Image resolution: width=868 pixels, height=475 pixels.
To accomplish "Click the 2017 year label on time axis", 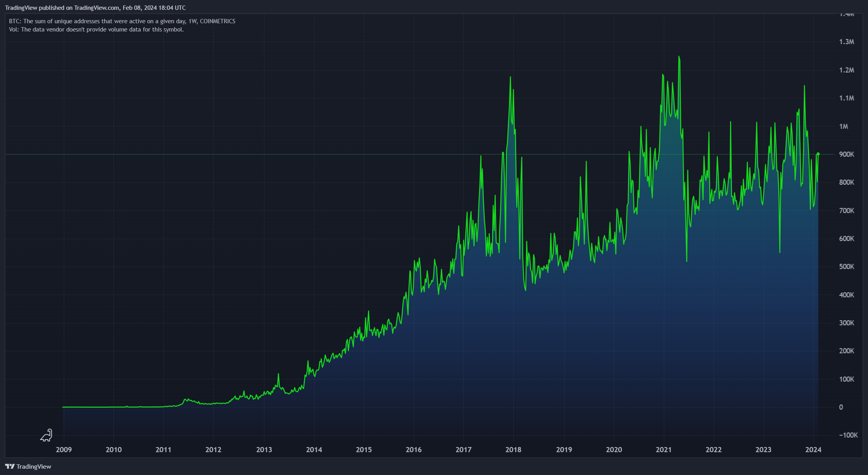I will click(x=464, y=449).
